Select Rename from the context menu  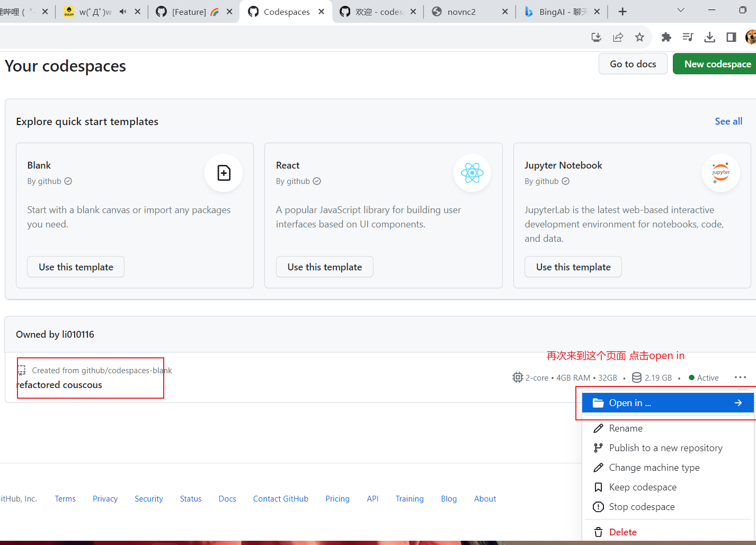click(x=668, y=428)
